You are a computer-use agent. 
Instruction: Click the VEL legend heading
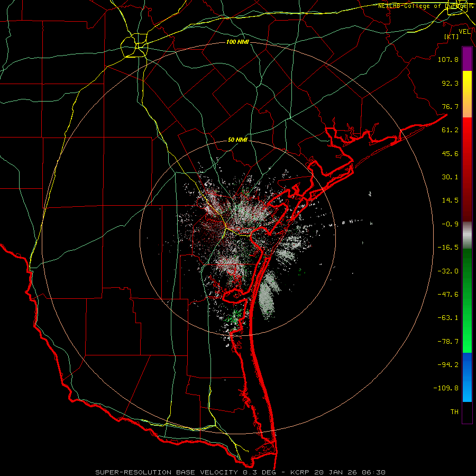464,32
